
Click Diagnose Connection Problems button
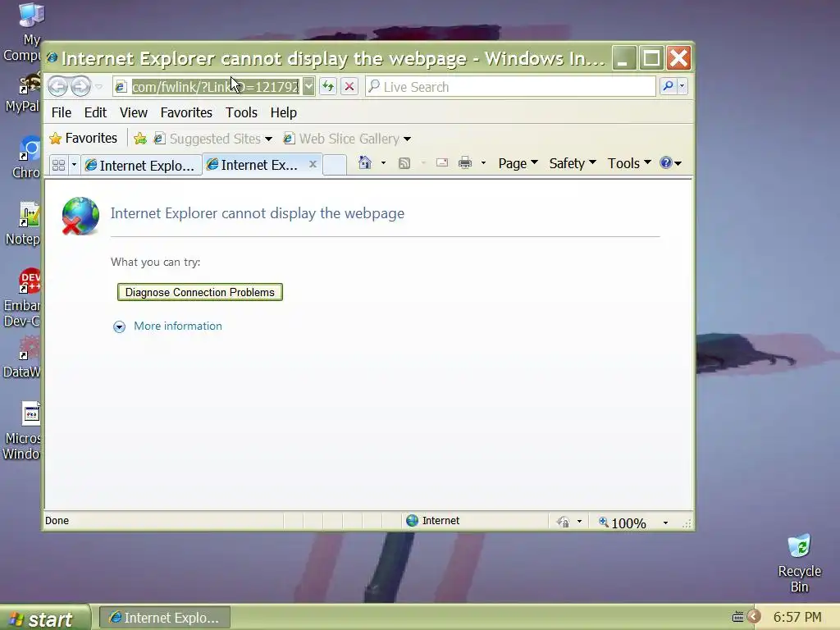(x=200, y=292)
